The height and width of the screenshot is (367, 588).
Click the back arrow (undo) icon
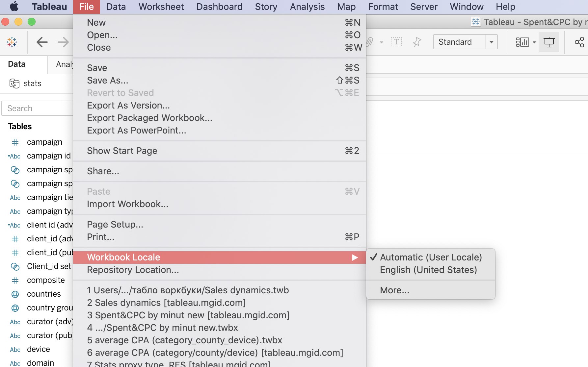click(x=42, y=42)
